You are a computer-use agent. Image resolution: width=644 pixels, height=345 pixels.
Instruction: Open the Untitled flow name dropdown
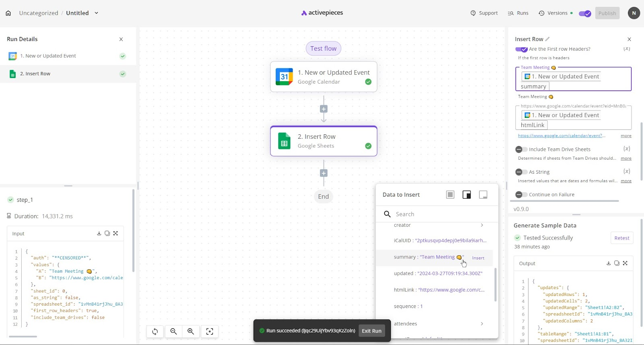tap(96, 13)
